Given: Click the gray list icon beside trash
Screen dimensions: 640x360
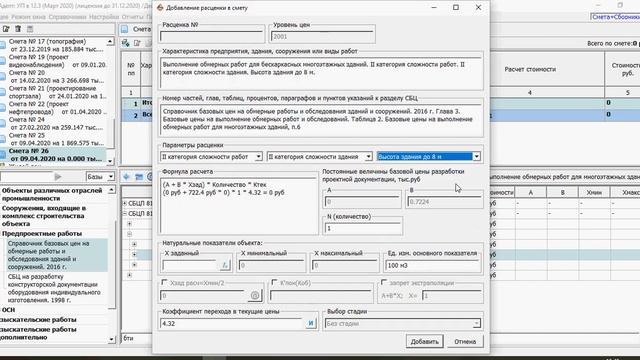Looking at the screenshot, I should pyautogui.click(x=30, y=29).
